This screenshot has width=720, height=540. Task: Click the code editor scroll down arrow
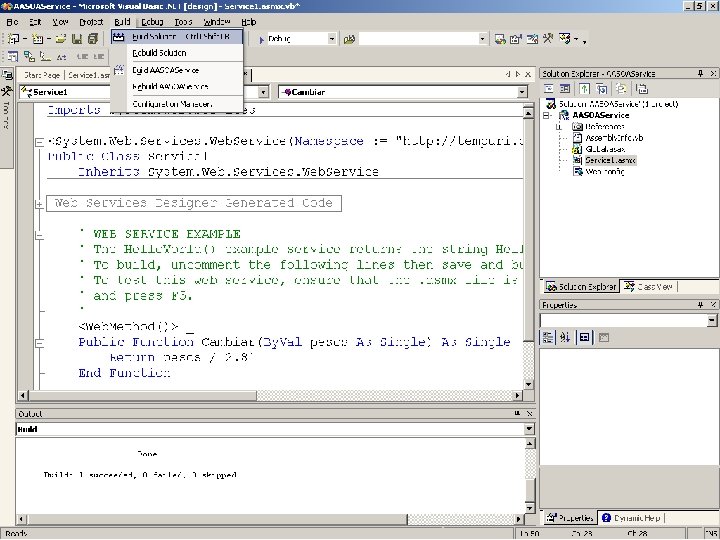coord(528,384)
